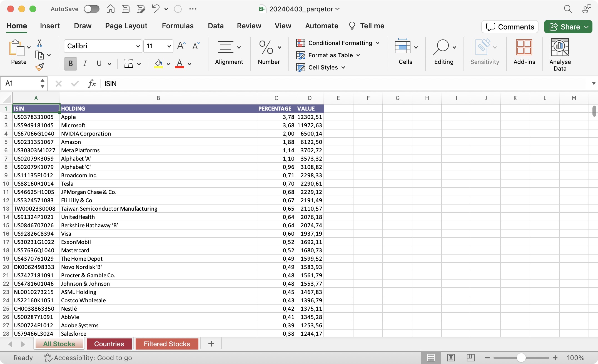Toggle Italic formatting button
This screenshot has height=364, width=598.
point(85,64)
